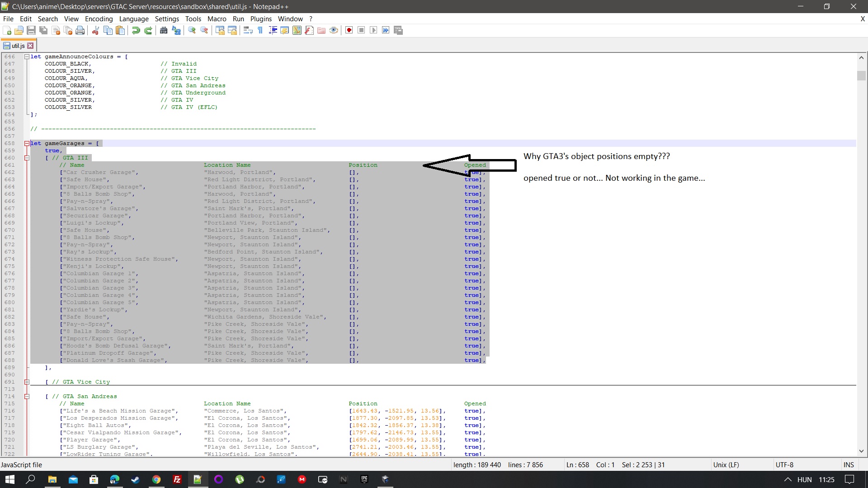
Task: Click INS mode indicator in status bar
Action: (849, 465)
